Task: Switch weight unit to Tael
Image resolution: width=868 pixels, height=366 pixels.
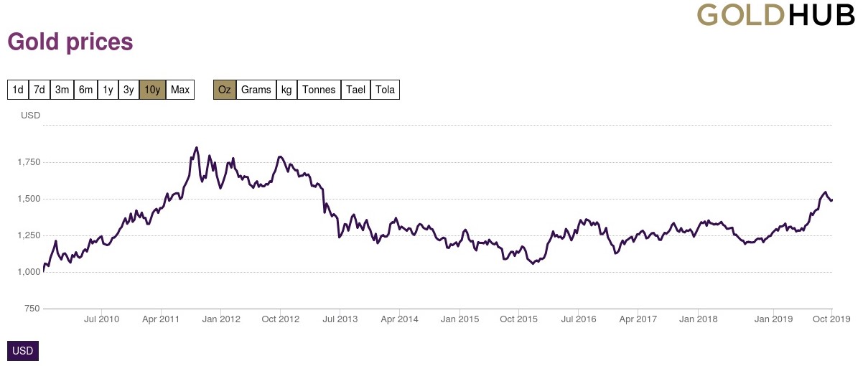Action: click(355, 90)
